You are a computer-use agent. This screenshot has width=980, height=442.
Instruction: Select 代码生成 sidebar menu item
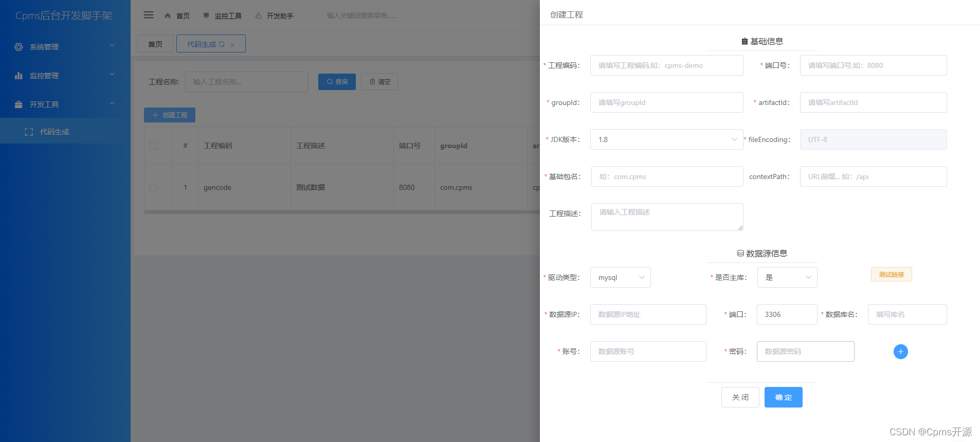(x=65, y=132)
